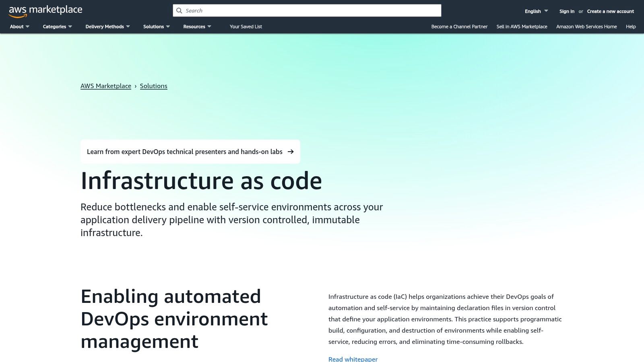Screen dimensions: 644x362
Task: Click the arrow icon in DevOps labs banner
Action: 291,152
